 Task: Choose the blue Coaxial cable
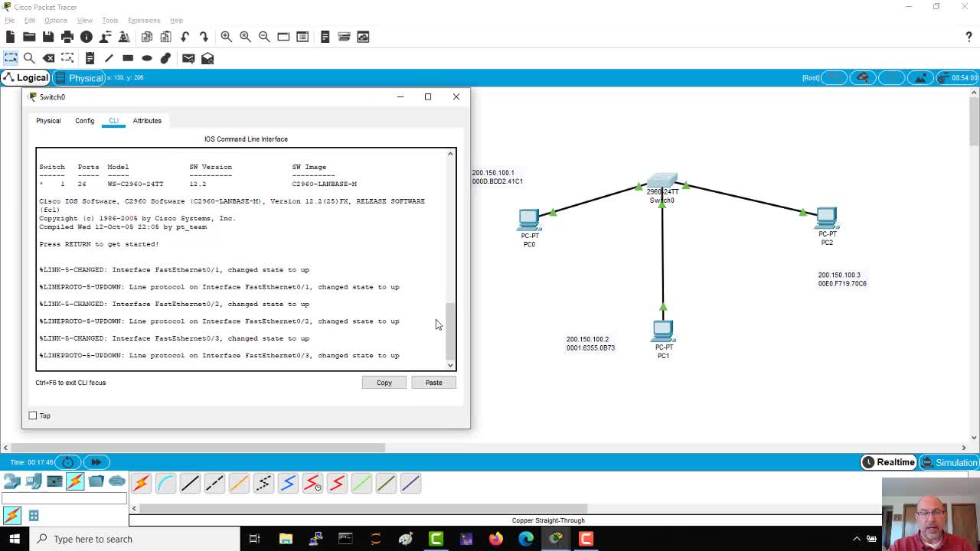[288, 483]
